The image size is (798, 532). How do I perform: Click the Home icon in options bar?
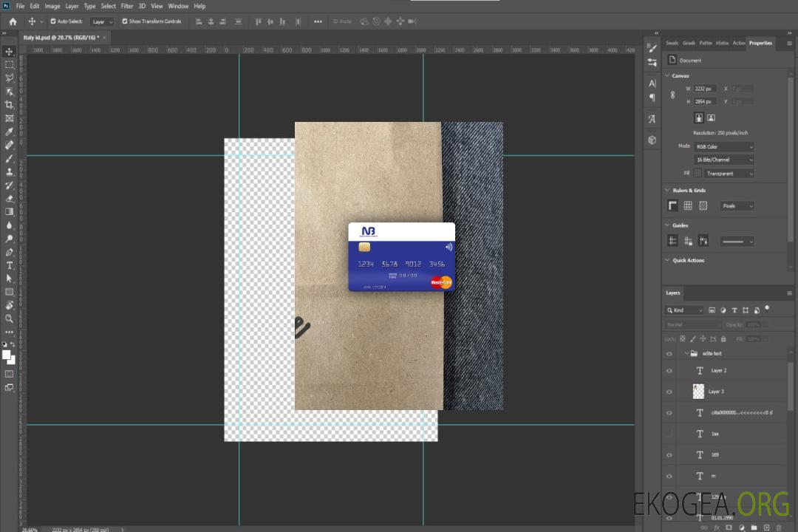click(x=13, y=21)
